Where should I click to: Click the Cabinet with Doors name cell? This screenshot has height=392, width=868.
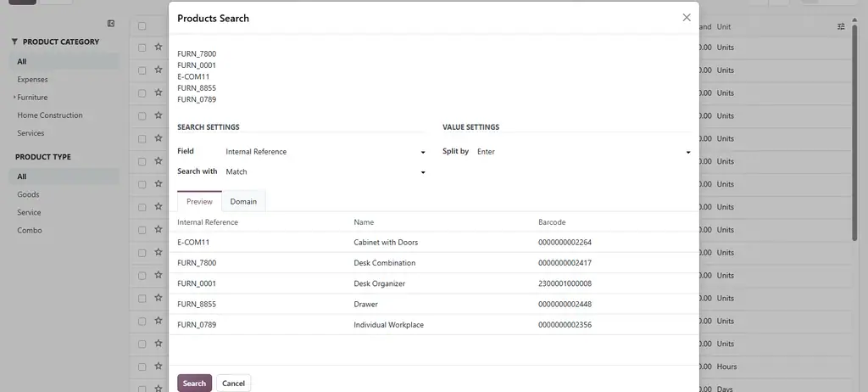pos(386,243)
